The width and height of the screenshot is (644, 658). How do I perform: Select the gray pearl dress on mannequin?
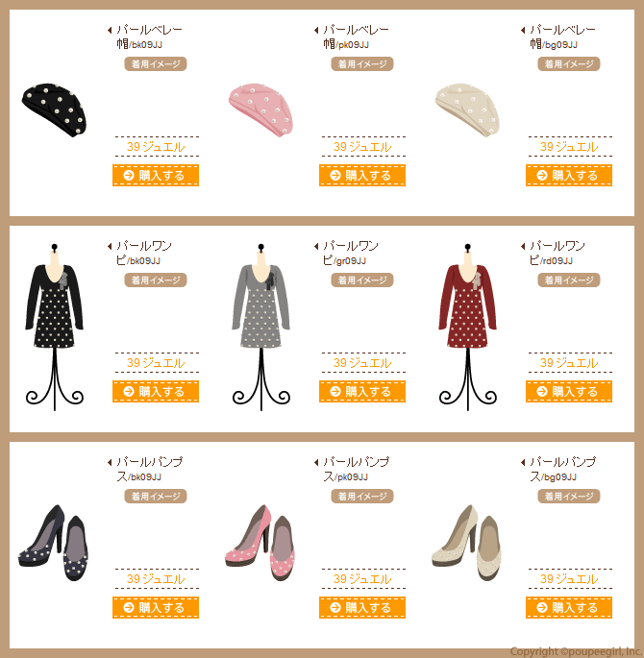[260, 327]
